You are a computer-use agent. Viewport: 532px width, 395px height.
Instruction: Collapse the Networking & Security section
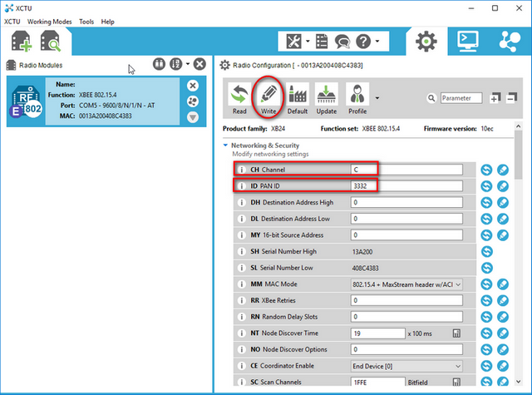tap(225, 146)
